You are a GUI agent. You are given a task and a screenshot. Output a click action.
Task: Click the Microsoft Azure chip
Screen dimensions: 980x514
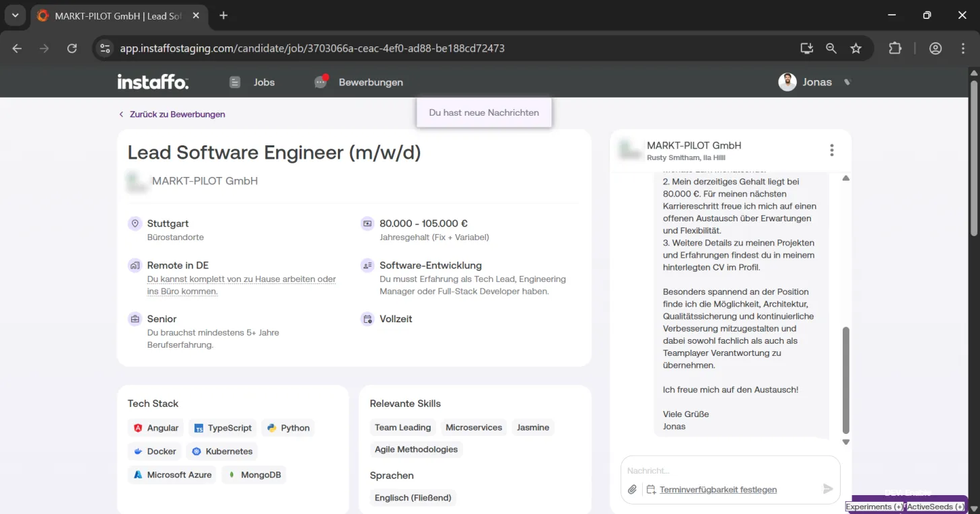[x=172, y=475]
